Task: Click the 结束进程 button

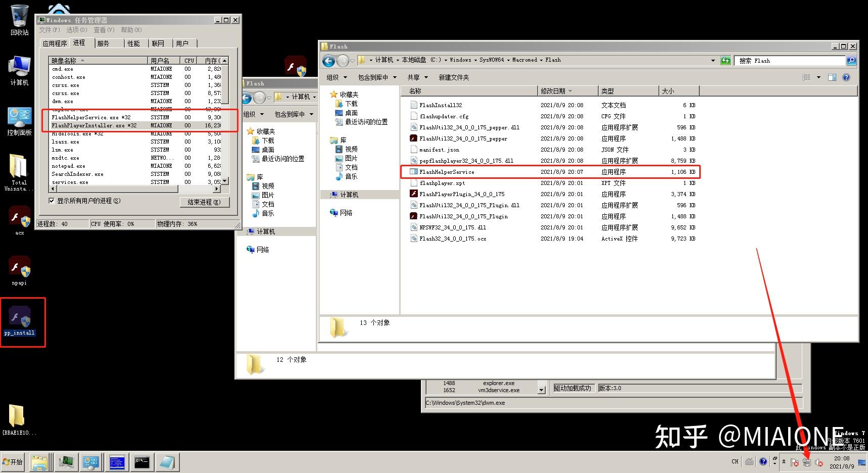Action: (x=204, y=202)
